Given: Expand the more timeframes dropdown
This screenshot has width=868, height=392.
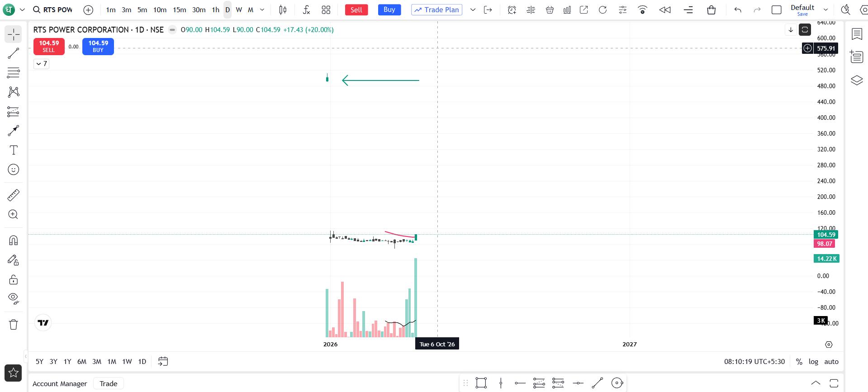Looking at the screenshot, I should click(x=262, y=10).
